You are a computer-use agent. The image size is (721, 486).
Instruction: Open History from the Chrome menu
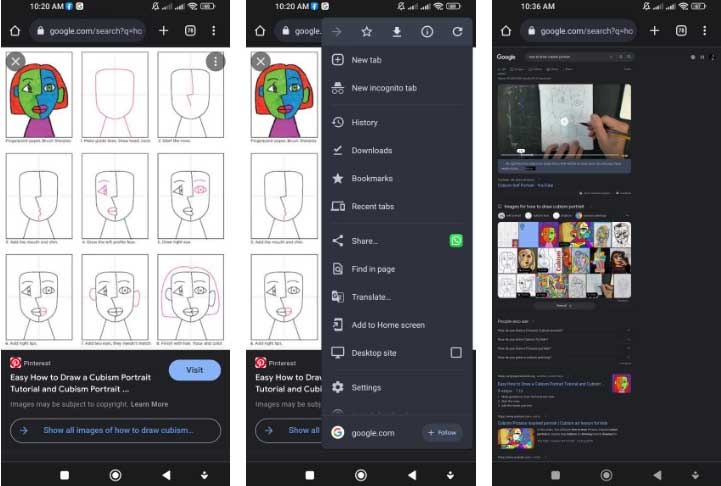click(364, 122)
